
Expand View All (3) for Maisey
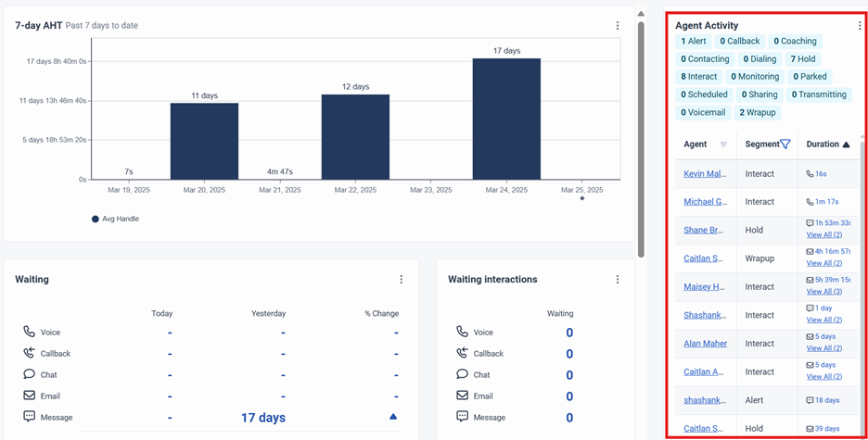coord(824,291)
